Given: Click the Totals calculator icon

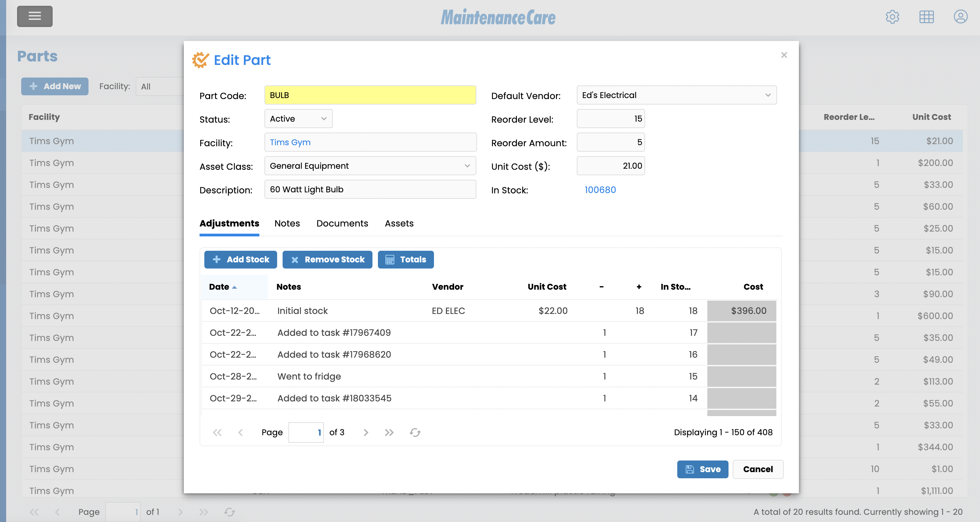Looking at the screenshot, I should coord(390,260).
